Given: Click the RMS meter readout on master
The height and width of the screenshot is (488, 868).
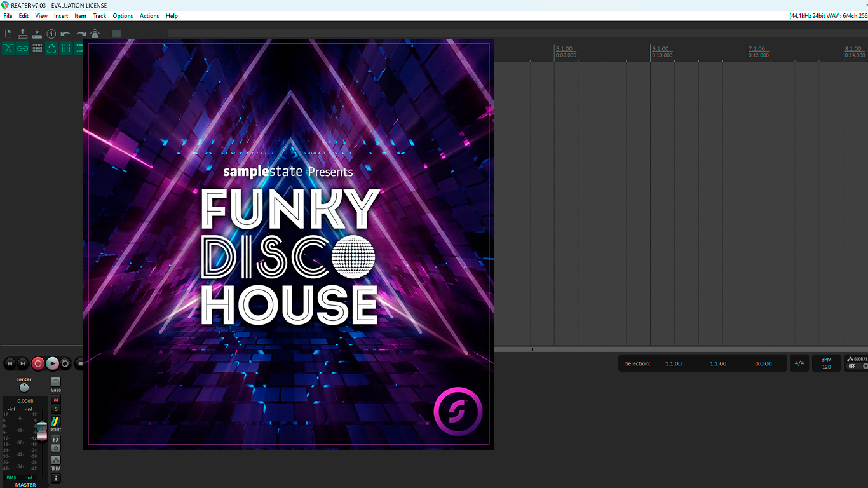Looking at the screenshot, I should point(19,477).
